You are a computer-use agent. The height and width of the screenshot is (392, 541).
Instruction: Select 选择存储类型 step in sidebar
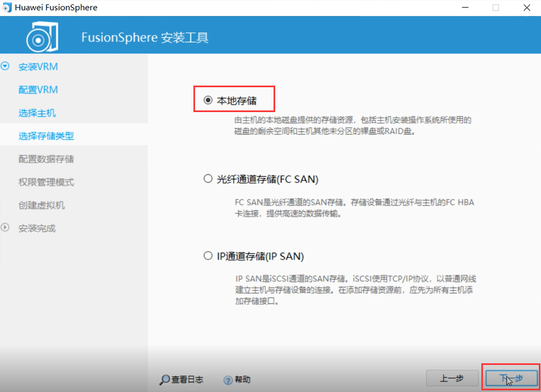point(46,136)
